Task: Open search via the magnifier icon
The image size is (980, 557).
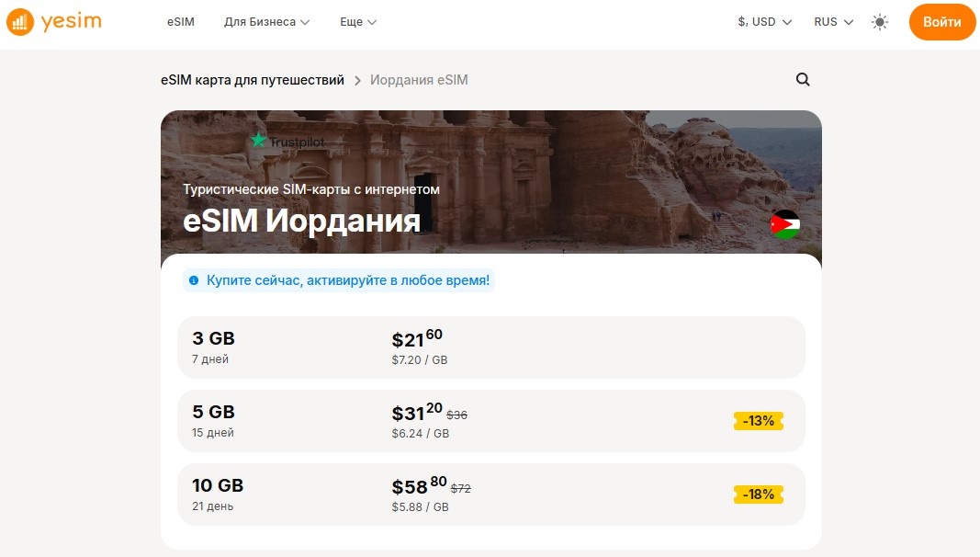Action: [803, 80]
